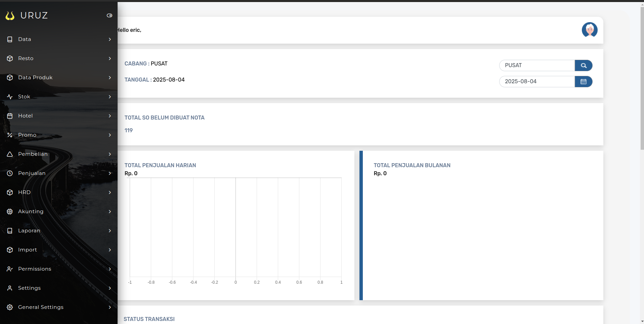Click the branch search magnifier button
Viewport: 644px width, 324px height.
(x=583, y=65)
